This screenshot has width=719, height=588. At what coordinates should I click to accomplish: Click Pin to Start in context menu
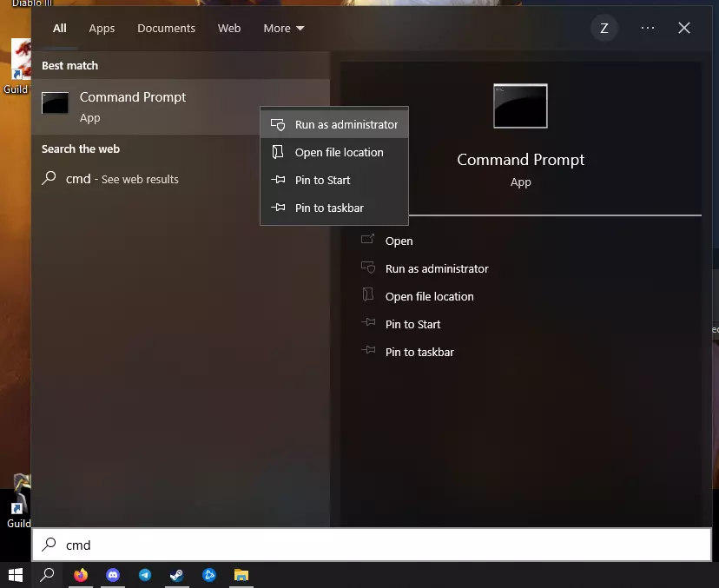coord(333,180)
